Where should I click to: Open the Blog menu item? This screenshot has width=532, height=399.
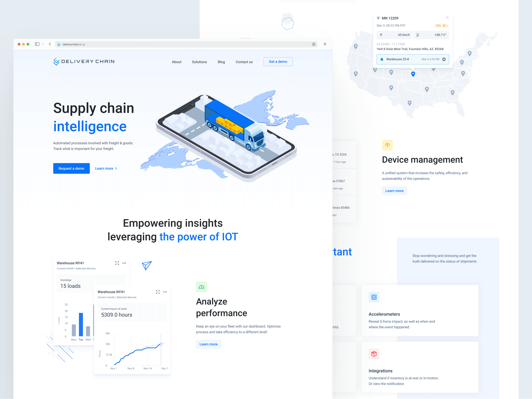pos(221,62)
